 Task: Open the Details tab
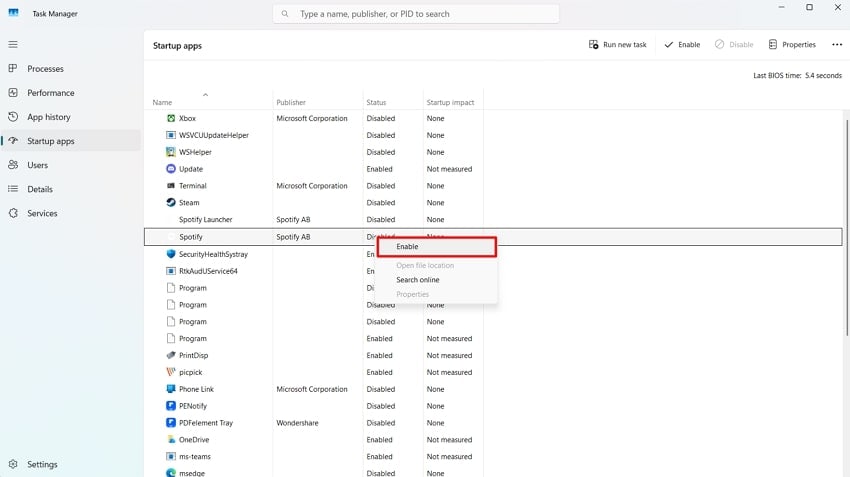(x=71, y=189)
